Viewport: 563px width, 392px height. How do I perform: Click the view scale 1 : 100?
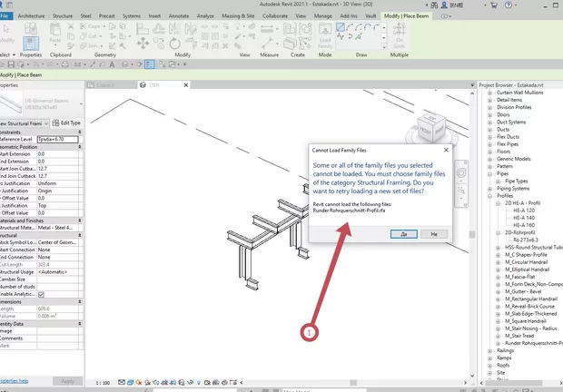[x=104, y=382]
